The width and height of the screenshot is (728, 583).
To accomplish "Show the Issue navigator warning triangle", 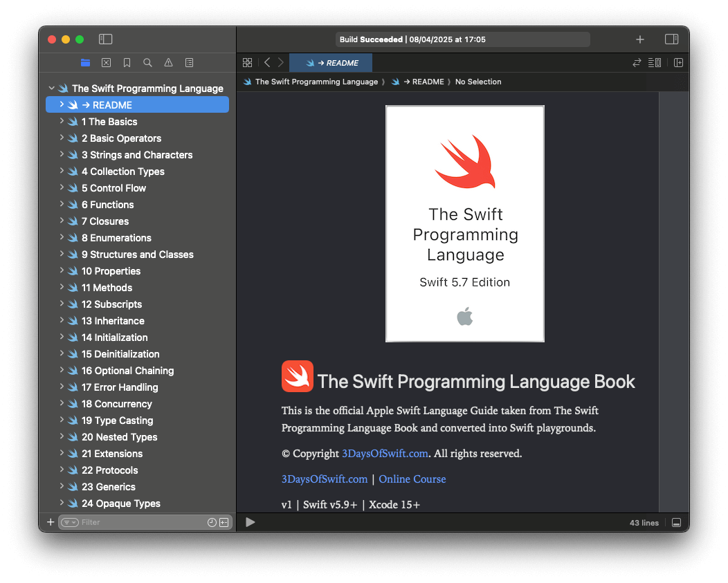I will tap(168, 62).
